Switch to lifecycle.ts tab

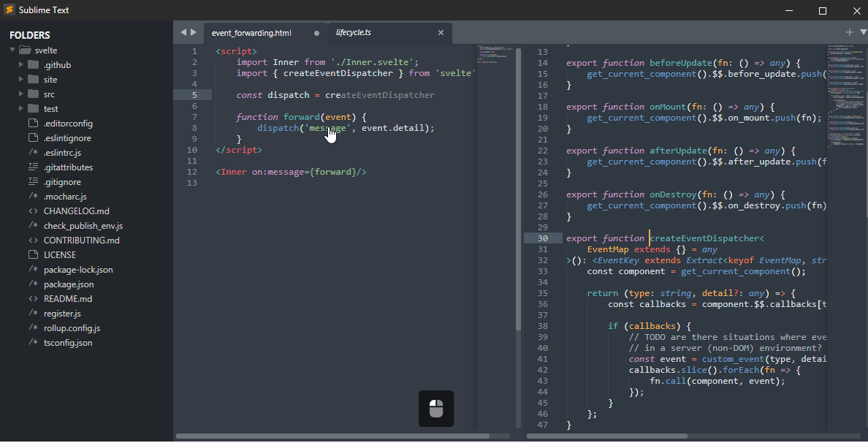(x=389, y=33)
